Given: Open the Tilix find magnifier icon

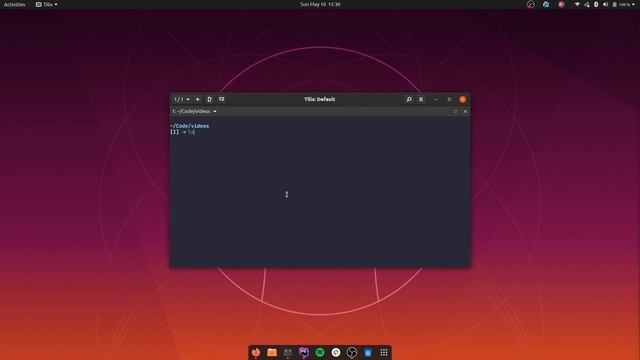Looking at the screenshot, I should [x=409, y=99].
